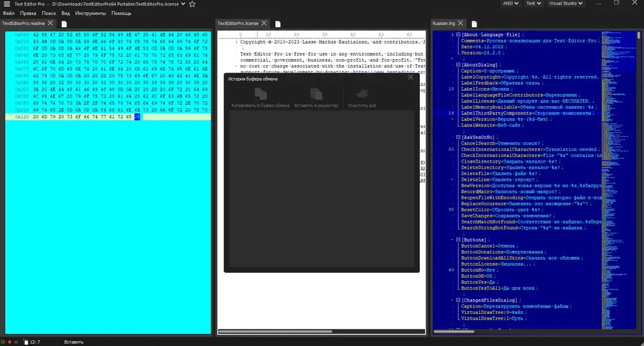Click the minimap in Russian.lng editor

tap(618, 179)
